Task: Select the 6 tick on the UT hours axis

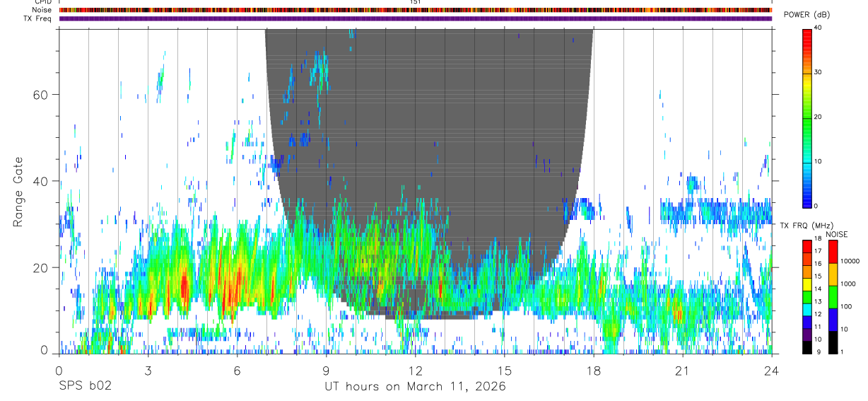Action: pyautogui.click(x=237, y=370)
